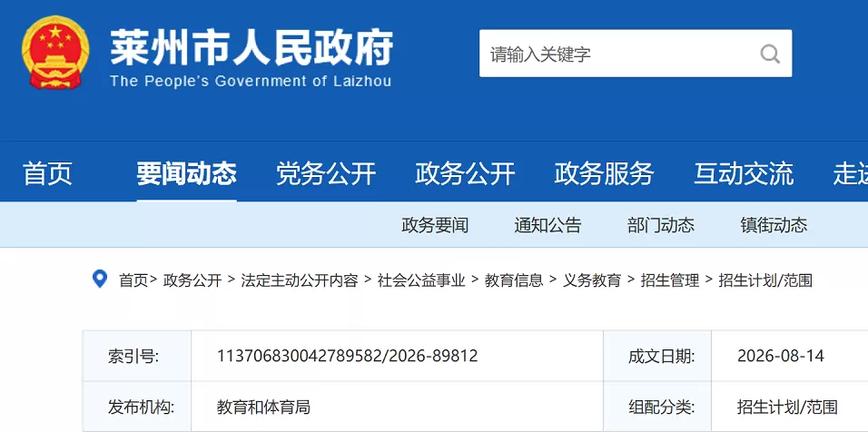Open the 党务公开 nav item

point(326,173)
